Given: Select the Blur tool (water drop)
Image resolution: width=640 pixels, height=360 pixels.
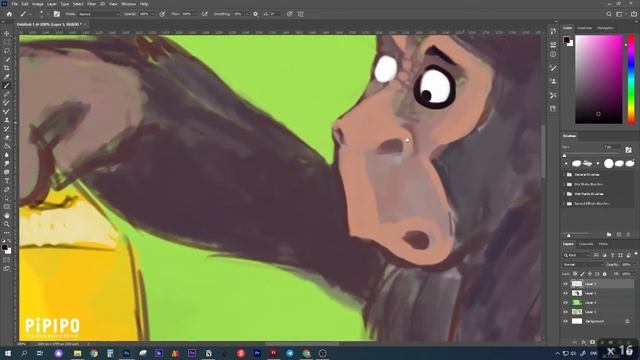Looking at the screenshot, I should 7,155.
